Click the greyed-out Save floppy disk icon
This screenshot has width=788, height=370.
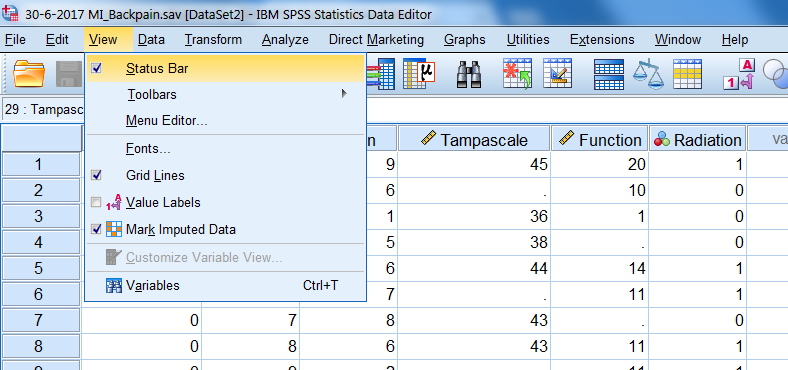pos(68,74)
